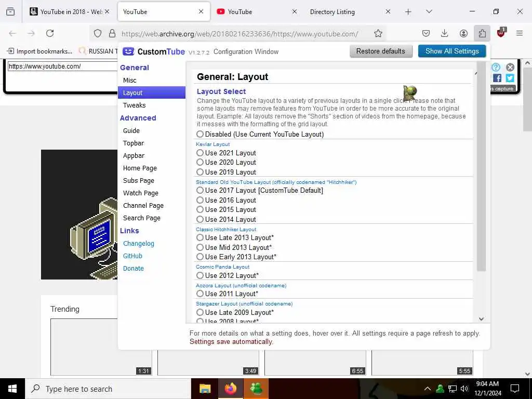
Task: Share capture on Twitter
Action: (510, 78)
